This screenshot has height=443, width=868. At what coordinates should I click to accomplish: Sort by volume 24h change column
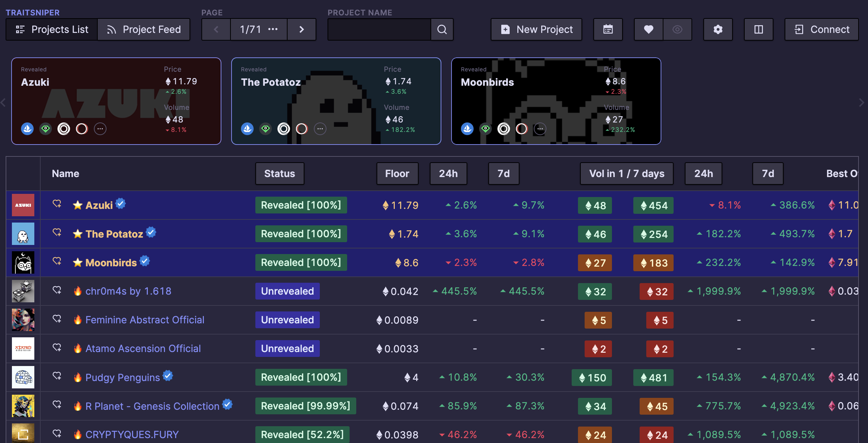[x=703, y=174]
